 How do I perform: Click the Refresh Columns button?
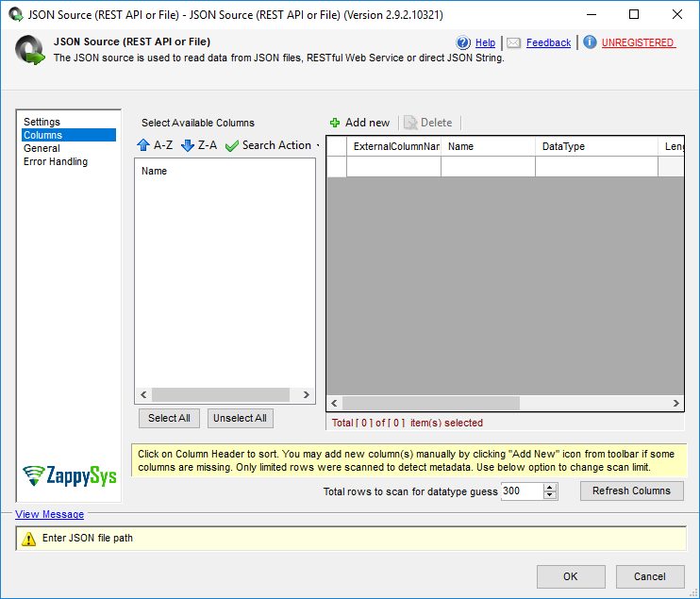coord(632,491)
